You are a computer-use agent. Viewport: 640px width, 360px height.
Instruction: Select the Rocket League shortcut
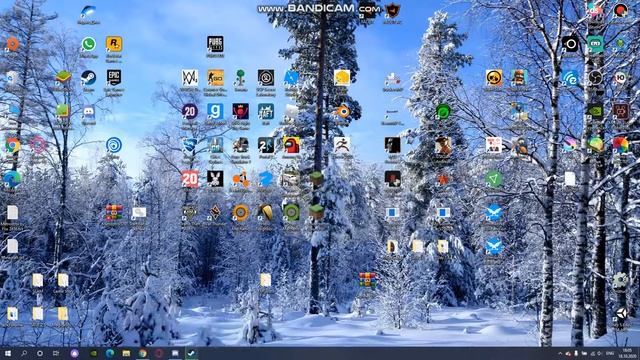190,145
